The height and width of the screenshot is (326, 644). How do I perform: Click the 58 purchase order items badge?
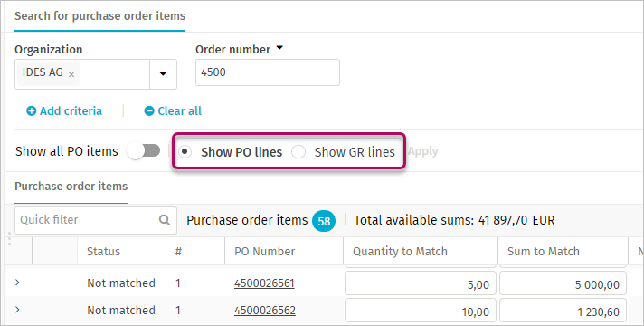[x=324, y=221]
